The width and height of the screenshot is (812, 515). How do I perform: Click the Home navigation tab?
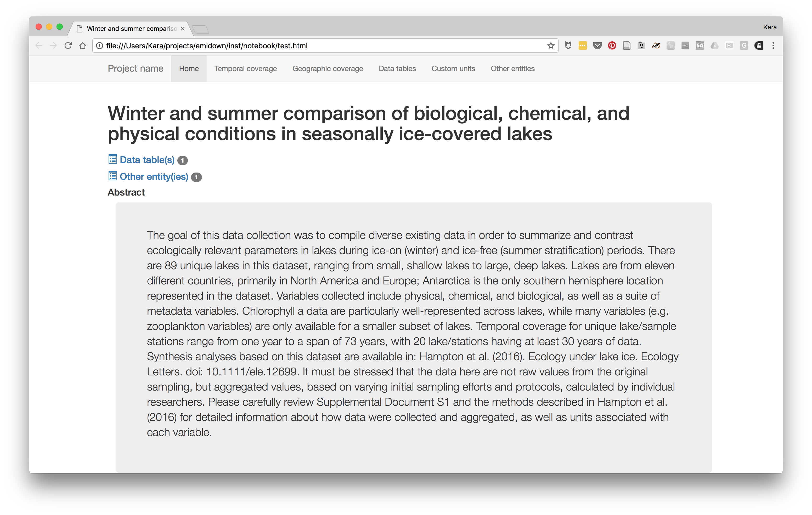tap(189, 68)
